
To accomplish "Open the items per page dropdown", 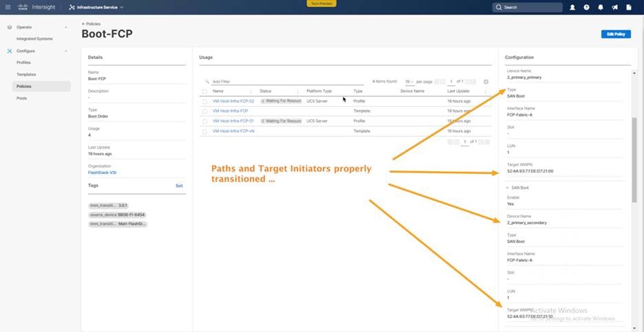I will 409,82.
